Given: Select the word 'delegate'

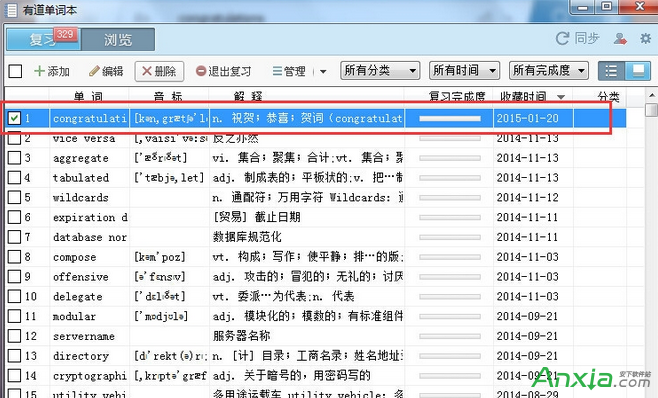Looking at the screenshot, I should 78,297.
